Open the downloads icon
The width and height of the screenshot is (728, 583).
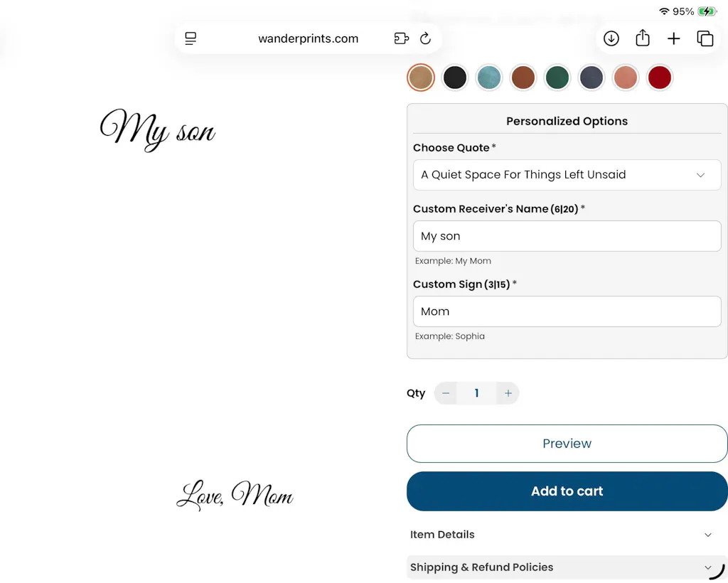click(x=611, y=39)
